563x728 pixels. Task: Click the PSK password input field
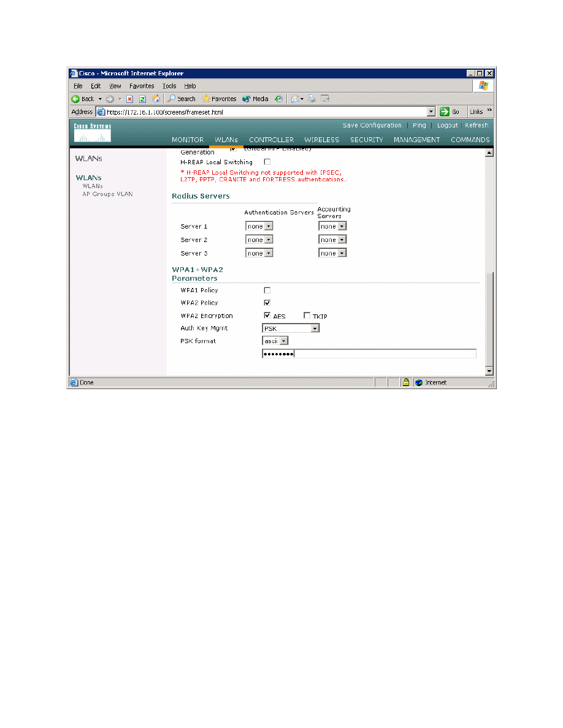point(369,354)
